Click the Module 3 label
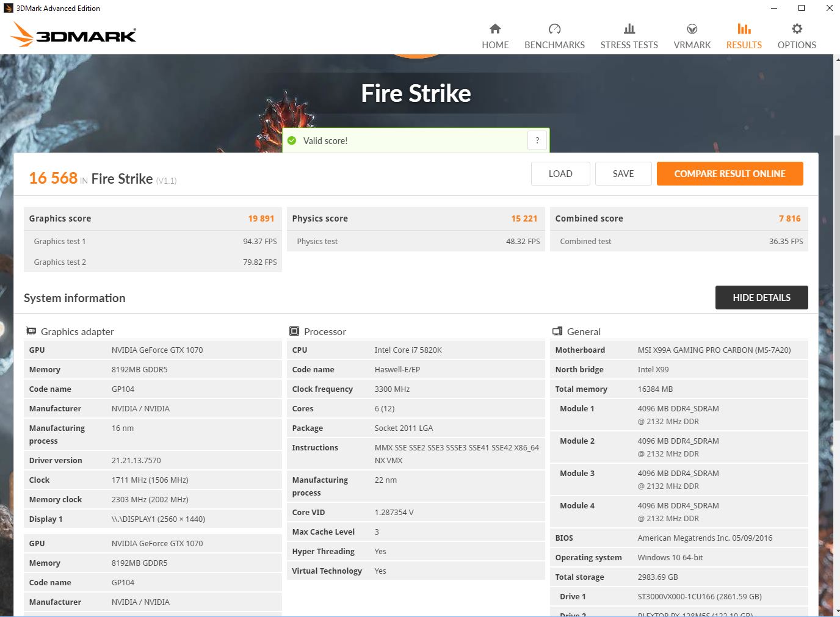Viewport: 840px width, 617px height. point(577,473)
